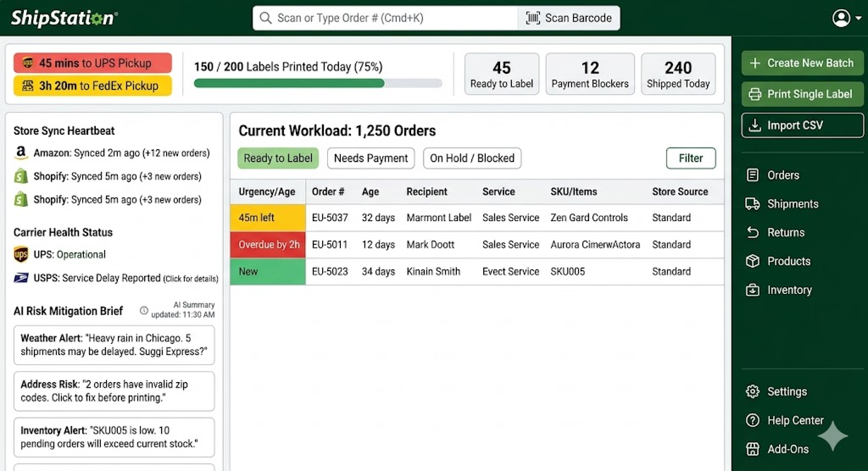Select the Ready to Label tab
The image size is (868, 471).
click(x=278, y=158)
